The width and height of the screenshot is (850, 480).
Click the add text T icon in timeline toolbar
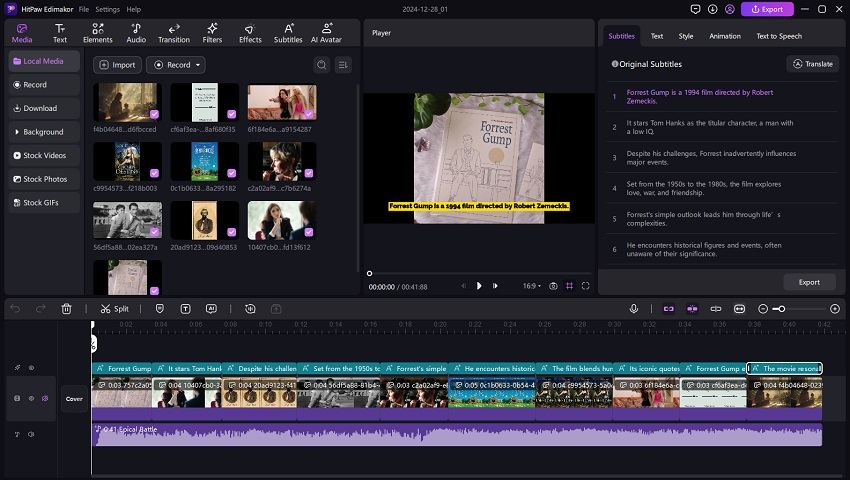(185, 309)
